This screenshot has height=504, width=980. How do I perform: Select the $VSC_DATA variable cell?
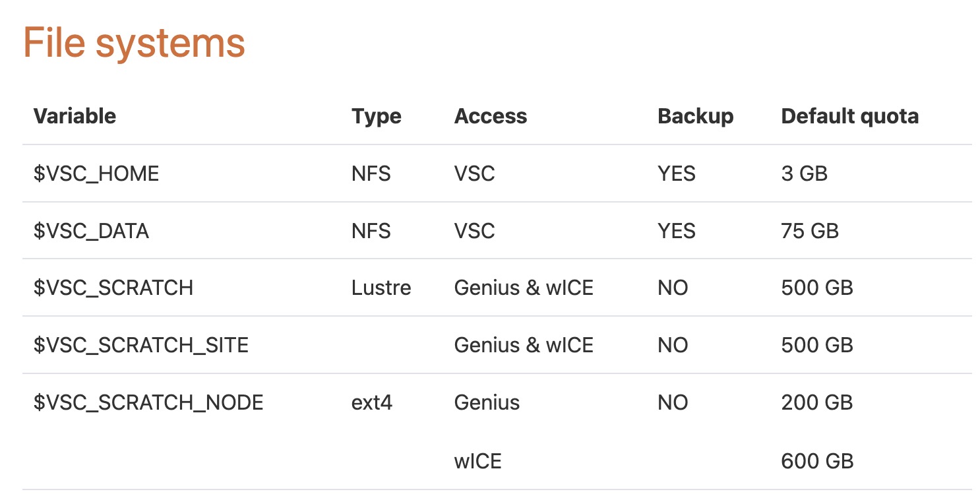coord(91,231)
